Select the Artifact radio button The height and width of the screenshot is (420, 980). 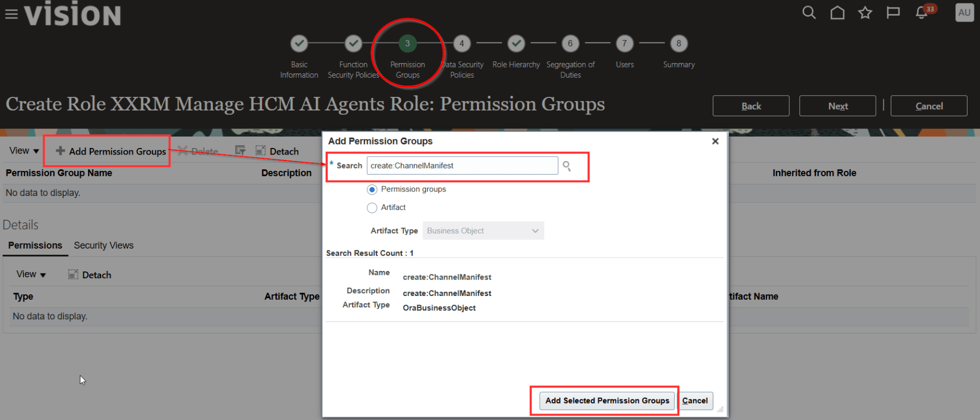pyautogui.click(x=372, y=208)
